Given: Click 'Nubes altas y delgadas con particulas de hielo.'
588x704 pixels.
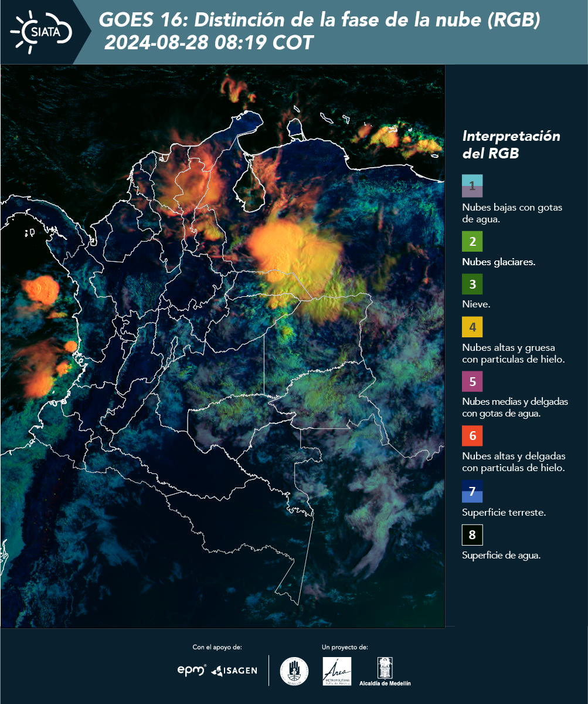Looking at the screenshot, I should pos(514,462).
